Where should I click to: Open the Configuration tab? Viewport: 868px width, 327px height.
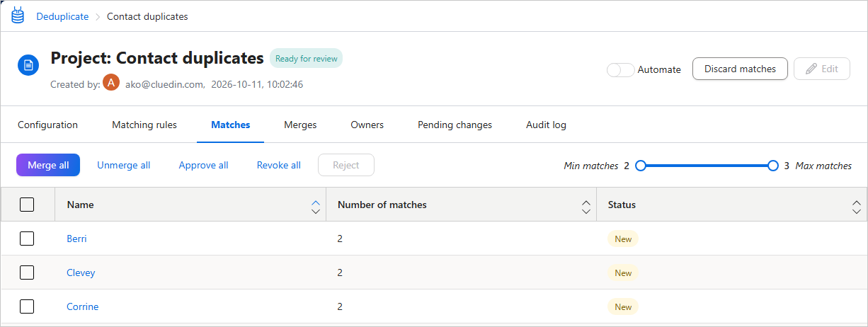[x=47, y=125]
